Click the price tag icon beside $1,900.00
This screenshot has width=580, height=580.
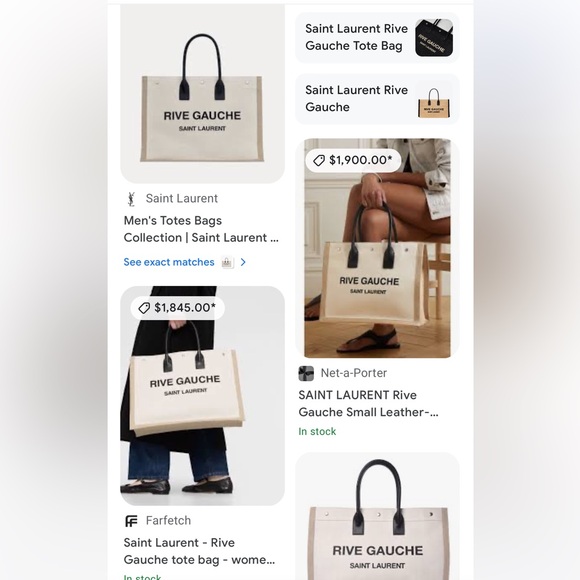pyautogui.click(x=318, y=160)
